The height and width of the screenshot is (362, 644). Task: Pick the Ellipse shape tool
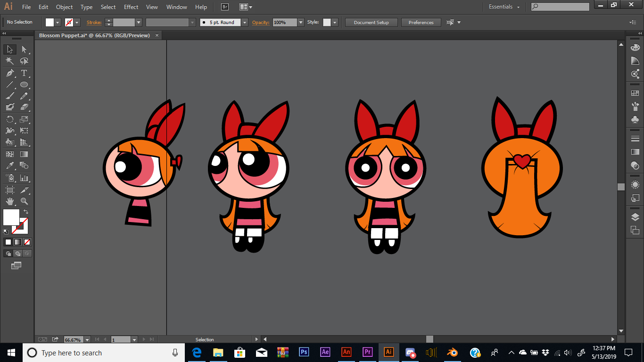click(x=24, y=85)
